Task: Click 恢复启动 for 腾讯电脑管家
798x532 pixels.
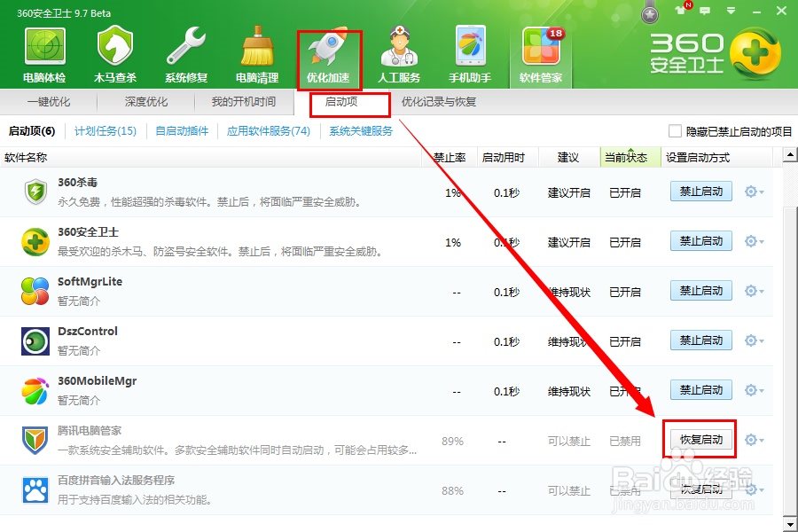Action: [701, 440]
